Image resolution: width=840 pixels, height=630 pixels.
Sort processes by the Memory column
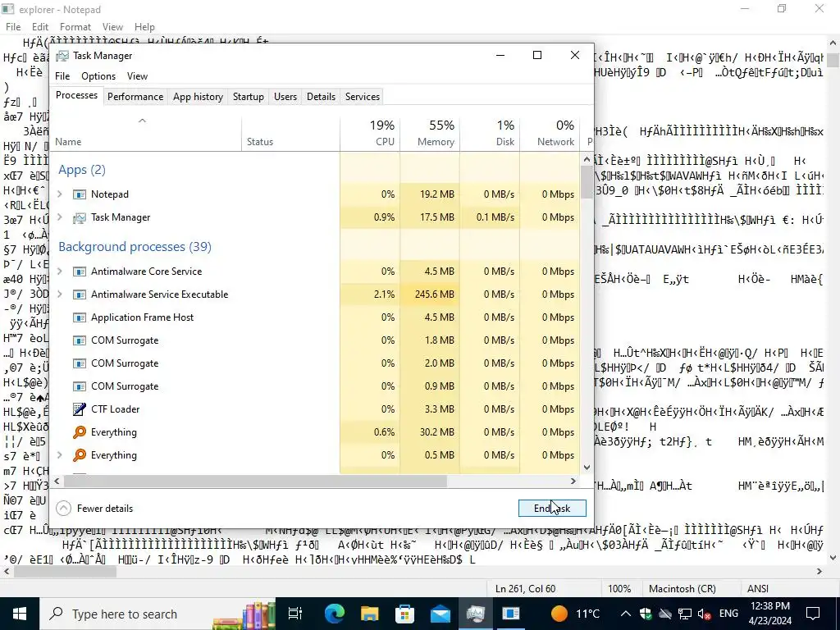(x=430, y=133)
